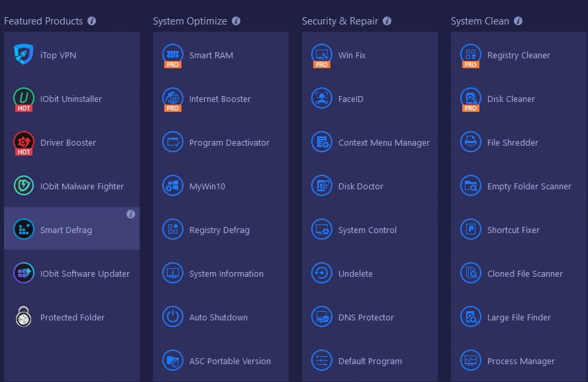Select the "IObit Uninstaller" label
The height and width of the screenshot is (382, 588).
pos(71,99)
